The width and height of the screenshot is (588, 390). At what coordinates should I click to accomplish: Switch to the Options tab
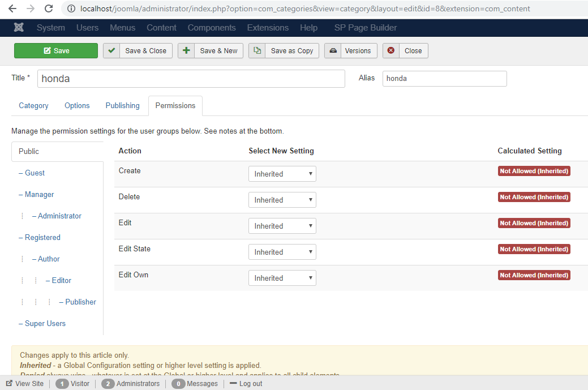pyautogui.click(x=77, y=105)
